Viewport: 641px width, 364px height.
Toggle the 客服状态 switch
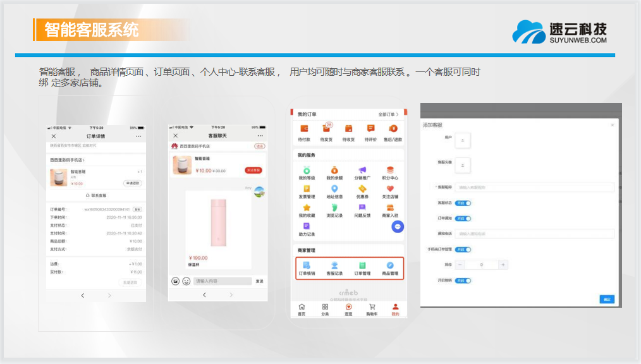[463, 203]
